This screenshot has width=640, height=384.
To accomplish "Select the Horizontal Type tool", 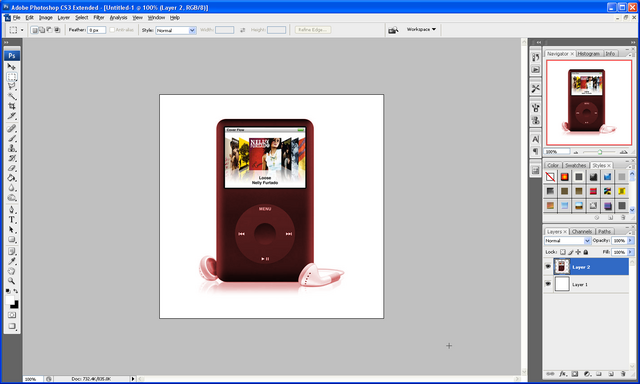I will click(x=11, y=220).
